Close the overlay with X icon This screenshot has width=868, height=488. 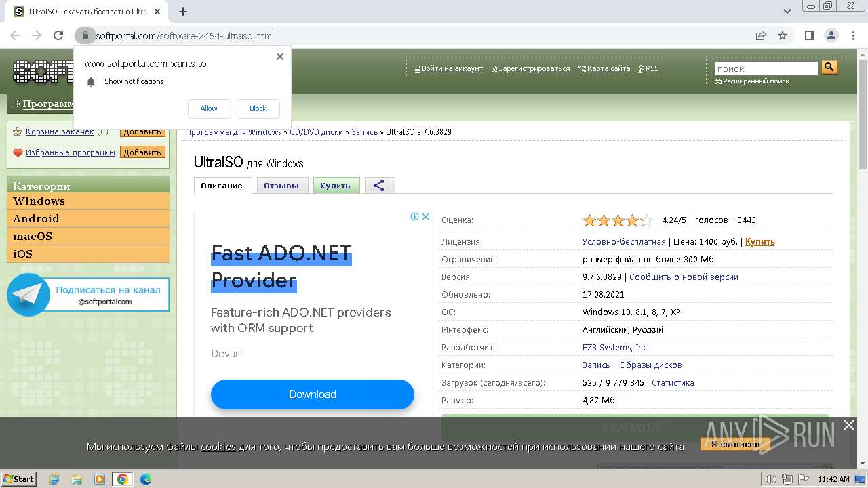coord(849,425)
